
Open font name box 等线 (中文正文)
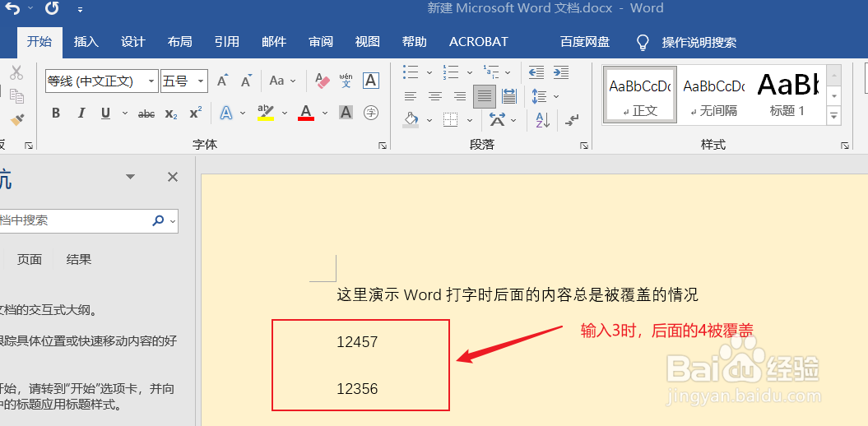point(101,81)
